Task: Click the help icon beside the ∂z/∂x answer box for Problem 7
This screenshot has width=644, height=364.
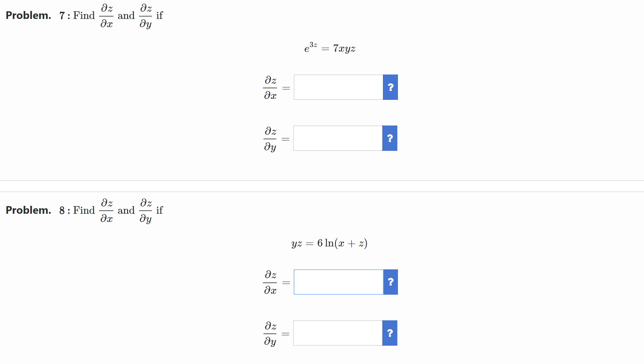Action: click(390, 87)
